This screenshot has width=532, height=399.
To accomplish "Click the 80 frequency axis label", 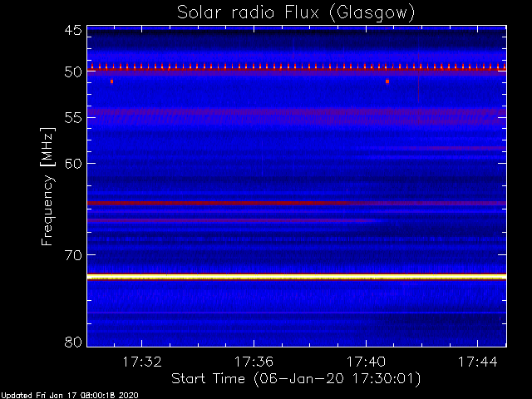I will (x=73, y=342).
